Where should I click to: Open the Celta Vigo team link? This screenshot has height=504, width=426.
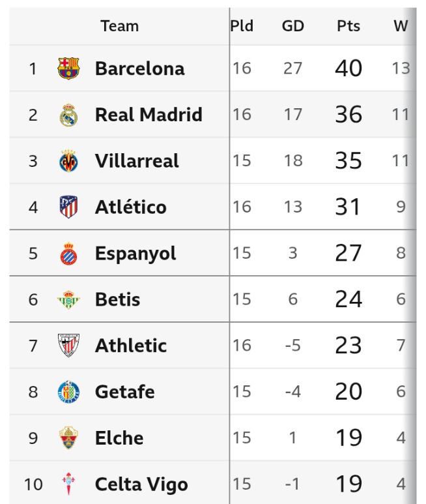click(x=141, y=484)
